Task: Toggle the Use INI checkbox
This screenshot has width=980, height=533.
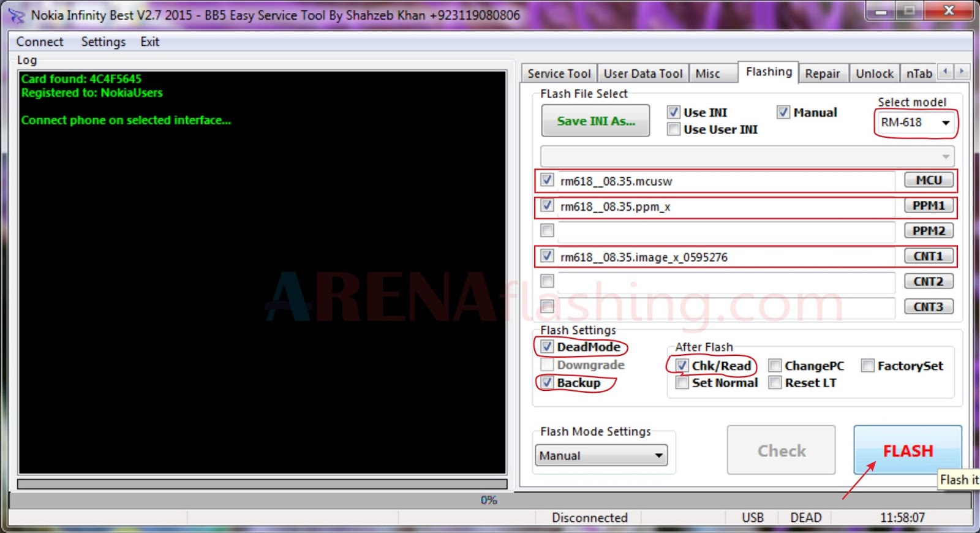Action: [x=674, y=112]
